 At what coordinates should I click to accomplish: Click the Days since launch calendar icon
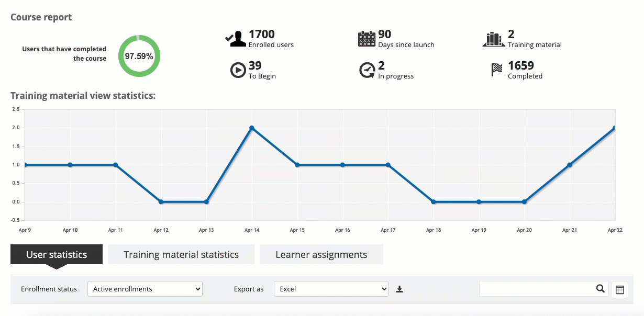[x=367, y=39]
